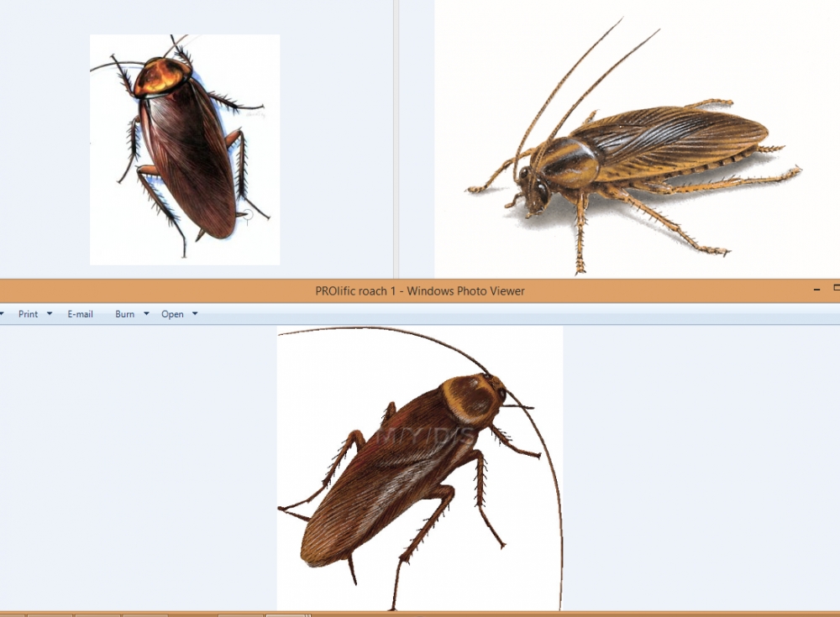Select the dark brown cockroach image top-left

(x=185, y=149)
